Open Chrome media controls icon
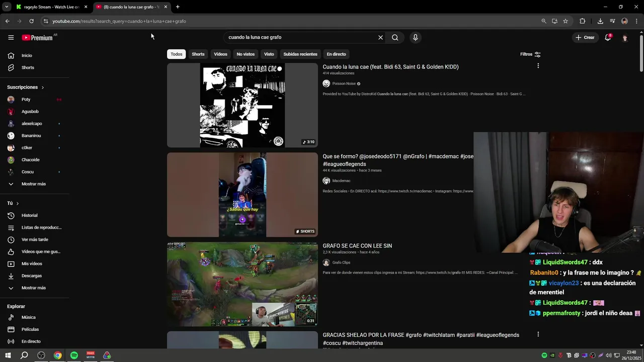644x362 pixels. tap(612, 21)
